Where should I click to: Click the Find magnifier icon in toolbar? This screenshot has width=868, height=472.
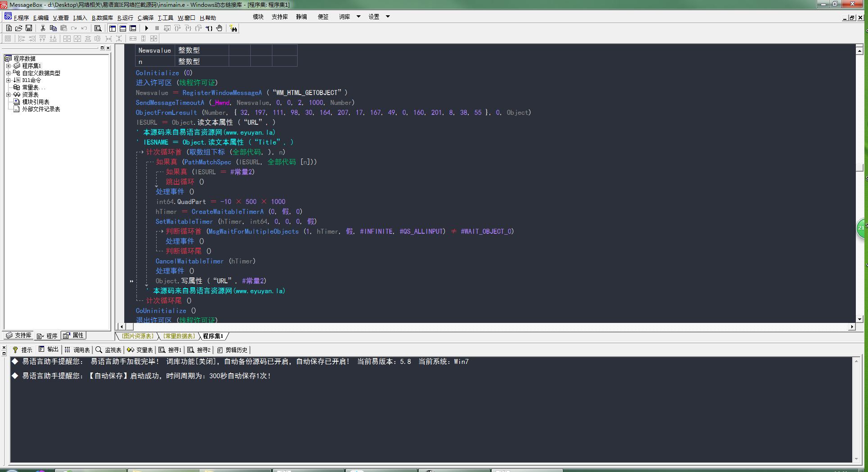pyautogui.click(x=98, y=28)
